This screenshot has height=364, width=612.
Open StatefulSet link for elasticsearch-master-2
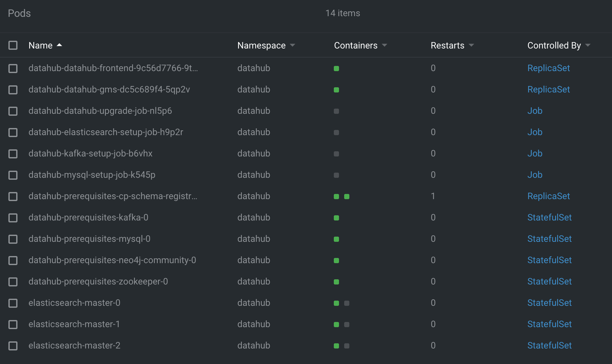[x=550, y=346]
